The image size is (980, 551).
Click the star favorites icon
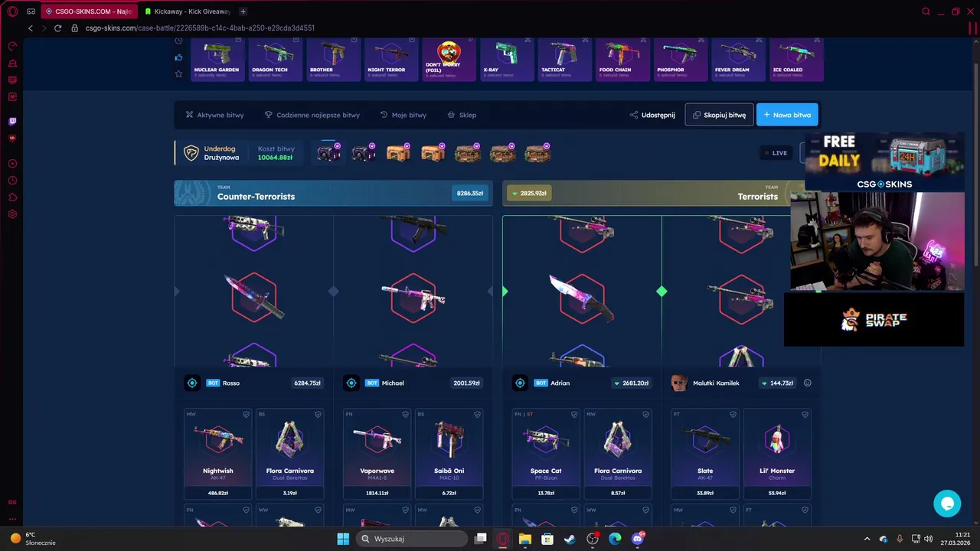178,73
